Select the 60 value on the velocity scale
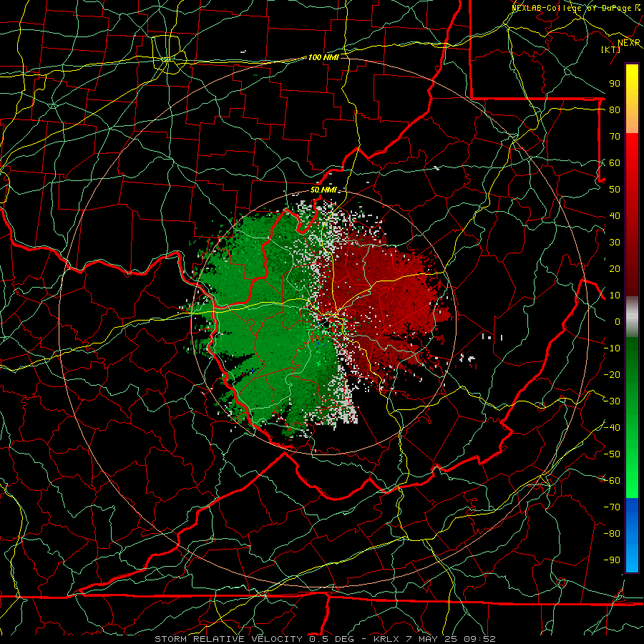The height and width of the screenshot is (644, 644). coord(615,162)
